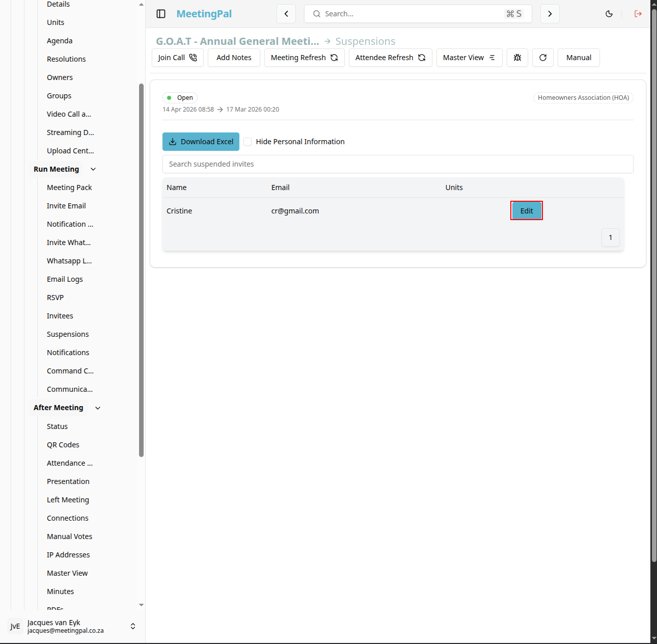Image resolution: width=657 pixels, height=644 pixels.
Task: Open Whatsapp L... sidebar item
Action: (69, 261)
